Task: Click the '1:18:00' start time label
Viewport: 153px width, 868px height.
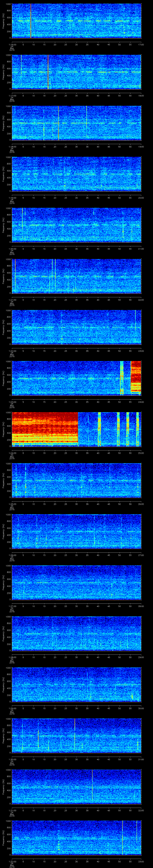Action: click(12, 147)
